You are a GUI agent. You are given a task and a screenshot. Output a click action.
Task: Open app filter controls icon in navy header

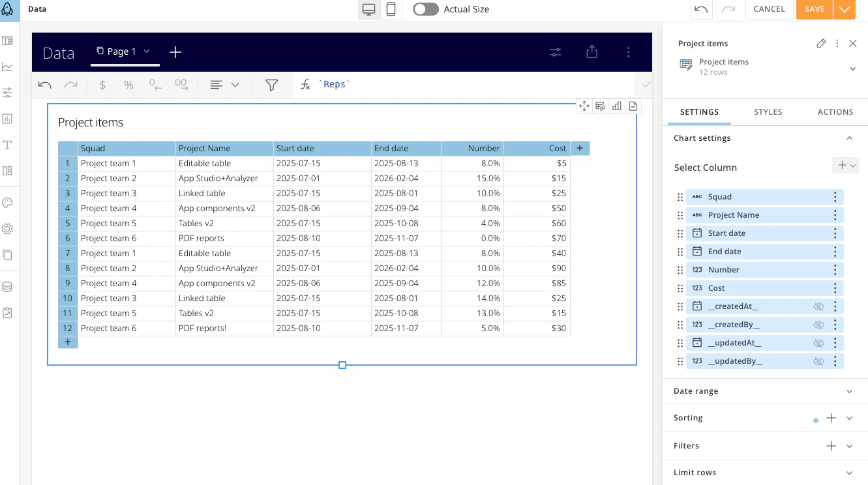coord(556,52)
